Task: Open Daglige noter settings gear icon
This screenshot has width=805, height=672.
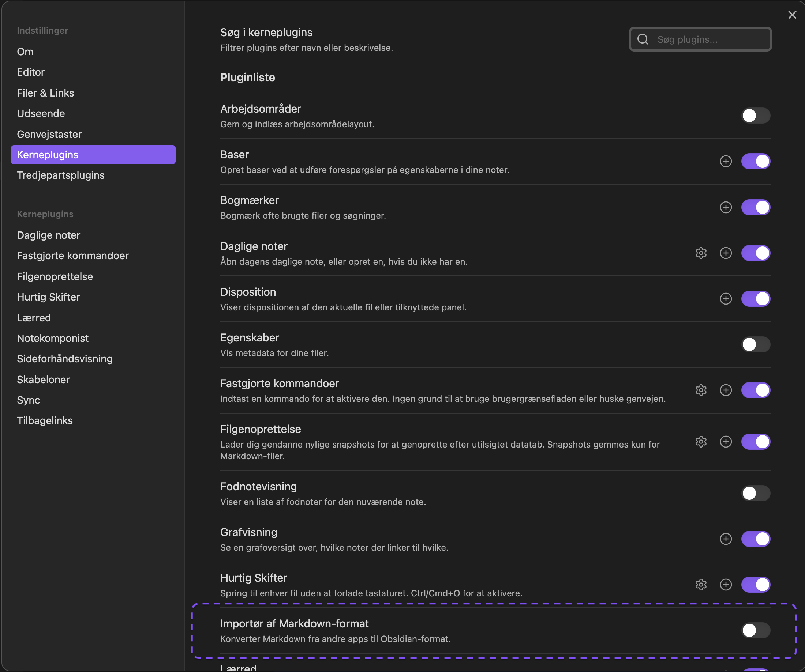Action: click(701, 253)
